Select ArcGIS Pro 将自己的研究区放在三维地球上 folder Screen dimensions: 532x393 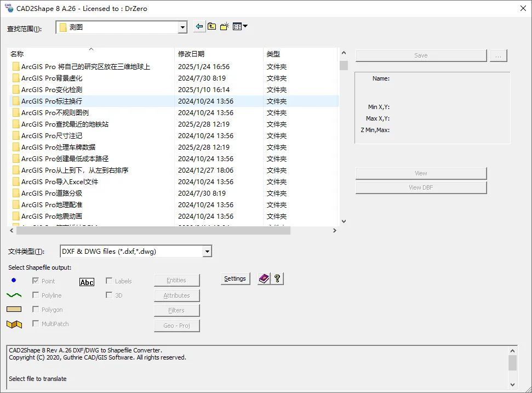tap(85, 66)
